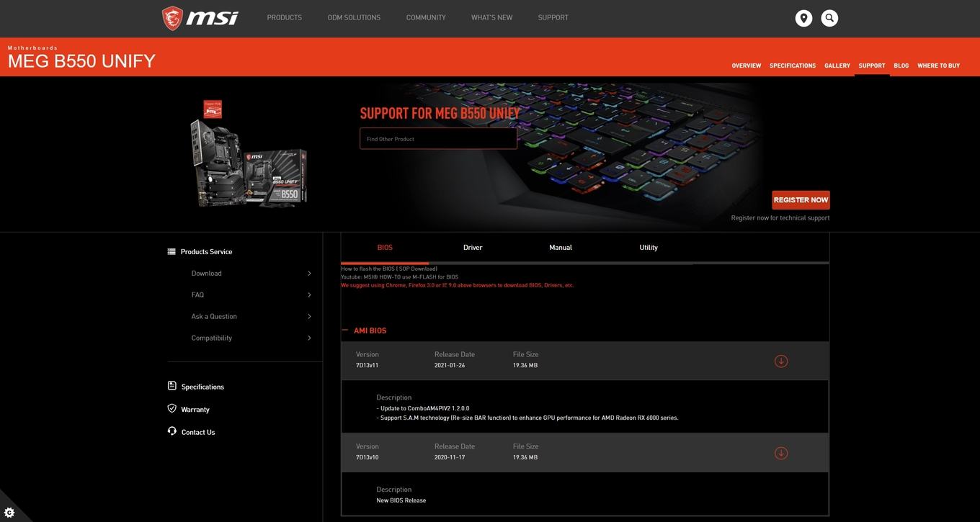
Task: Switch to the Manual tab
Action: pyautogui.click(x=561, y=248)
